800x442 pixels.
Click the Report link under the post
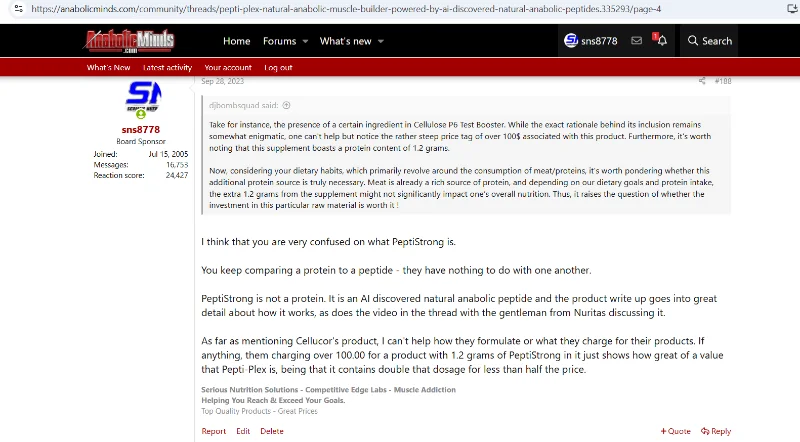(x=213, y=431)
